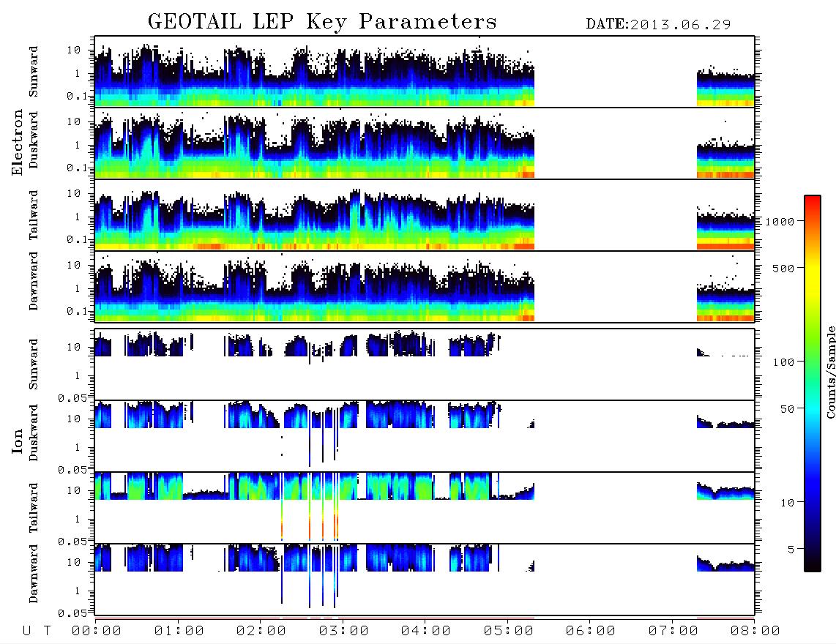This screenshot has height=644, width=836.
Task: Click the '02:00' time tick label
Action: [261, 632]
